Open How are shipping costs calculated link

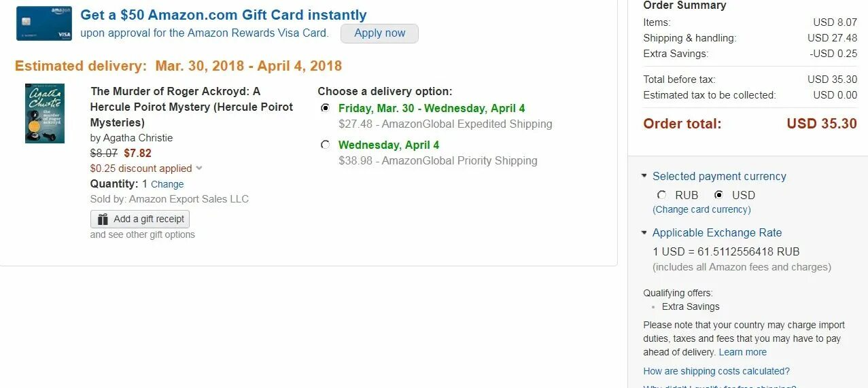(716, 371)
